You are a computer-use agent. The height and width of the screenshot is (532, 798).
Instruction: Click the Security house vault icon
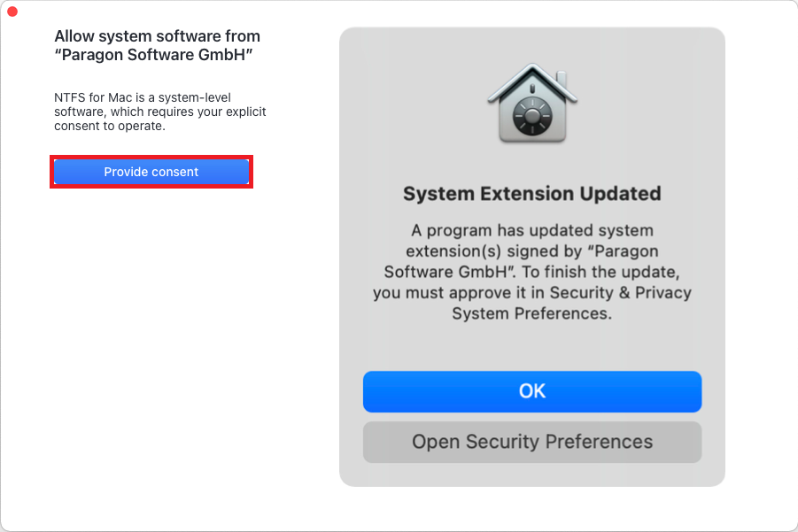532,104
